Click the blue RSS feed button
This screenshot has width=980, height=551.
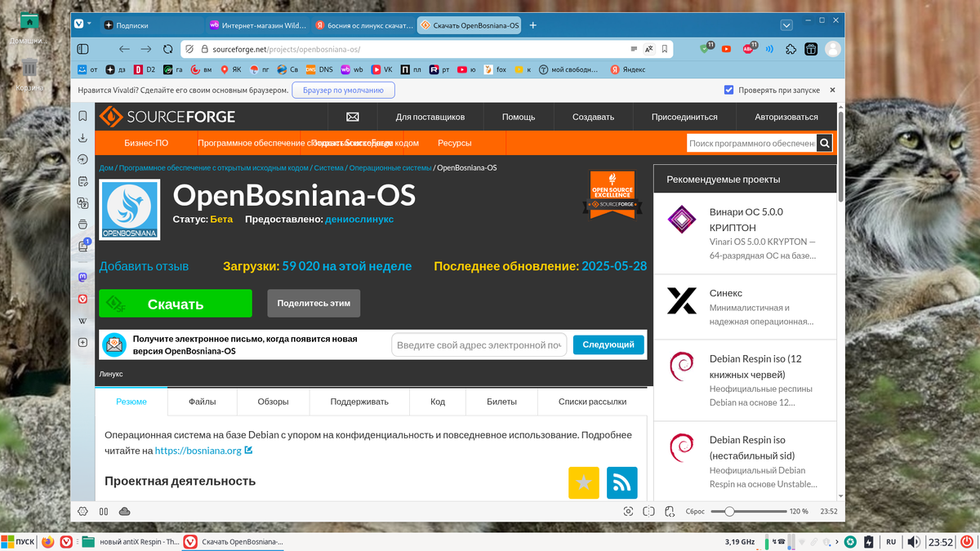point(622,482)
